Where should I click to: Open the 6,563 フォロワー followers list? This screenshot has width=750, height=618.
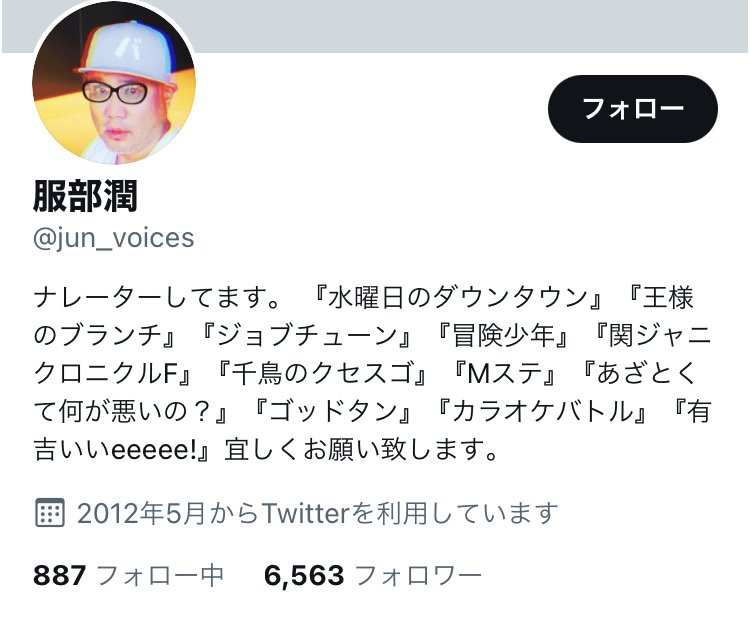point(373,575)
